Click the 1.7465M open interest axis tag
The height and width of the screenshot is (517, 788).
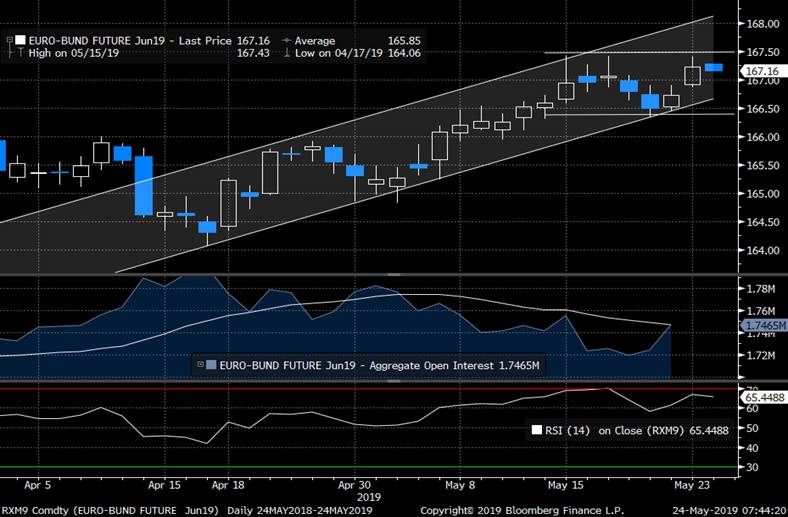tap(764, 326)
